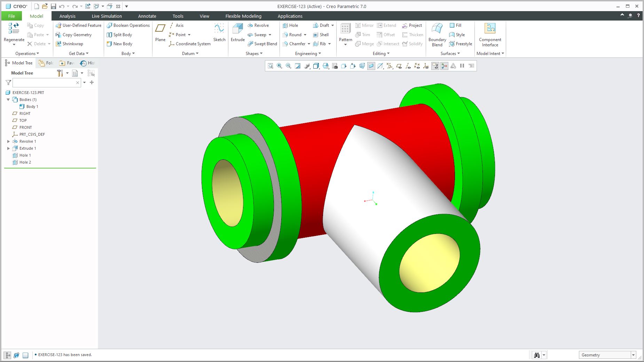Go to the Annotate tab
The width and height of the screenshot is (644, 362).
(x=147, y=16)
